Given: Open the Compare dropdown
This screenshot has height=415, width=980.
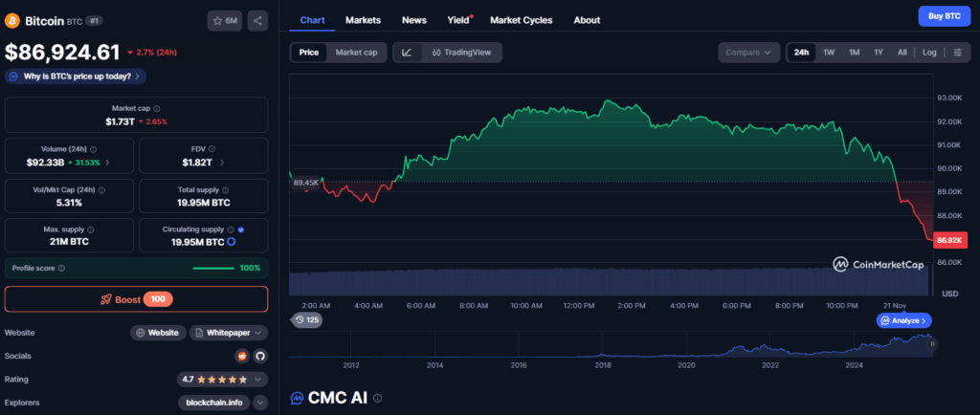Looking at the screenshot, I should pos(748,53).
